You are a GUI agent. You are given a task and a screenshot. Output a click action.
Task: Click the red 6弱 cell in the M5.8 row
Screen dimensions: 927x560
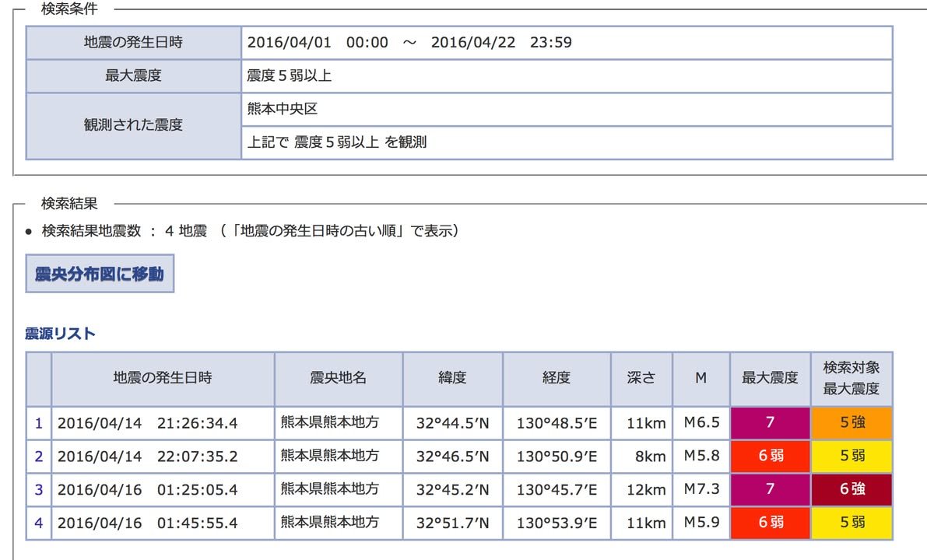(x=770, y=457)
